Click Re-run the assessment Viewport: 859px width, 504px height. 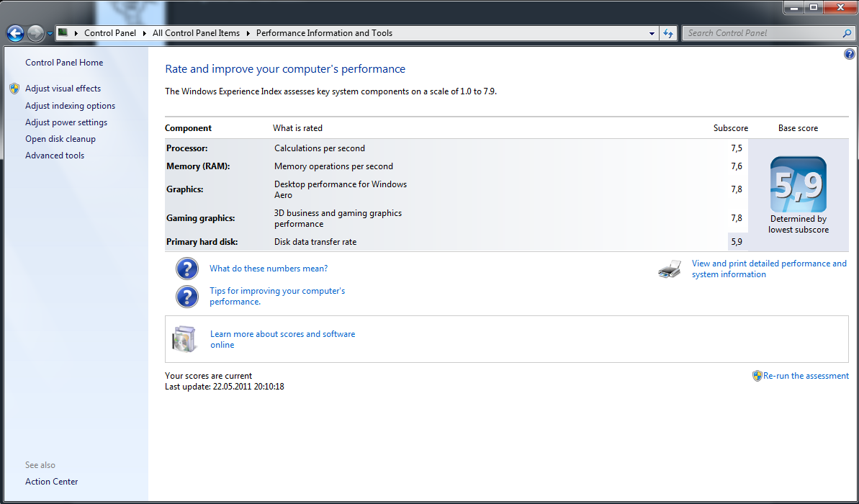[x=806, y=376]
